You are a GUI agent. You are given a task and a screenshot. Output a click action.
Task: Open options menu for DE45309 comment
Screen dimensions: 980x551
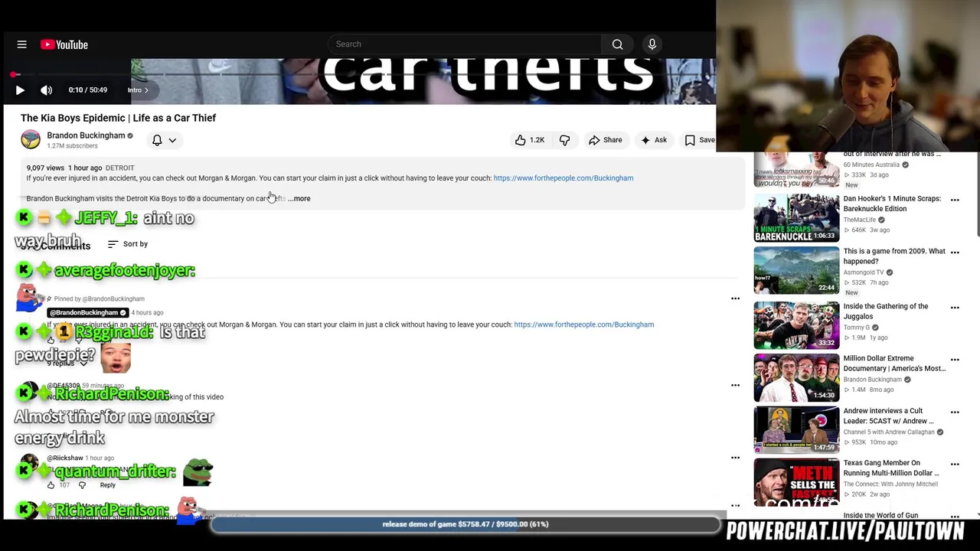pos(735,385)
